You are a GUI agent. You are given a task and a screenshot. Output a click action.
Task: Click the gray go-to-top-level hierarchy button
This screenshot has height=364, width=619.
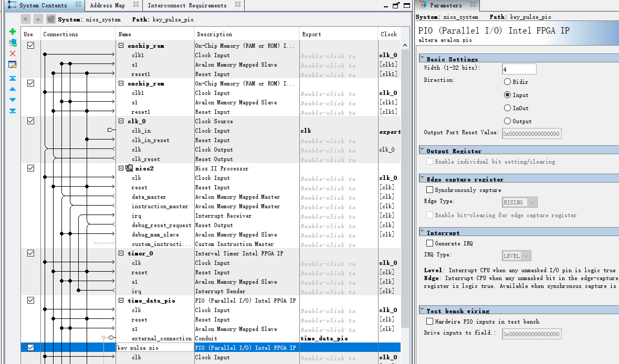pos(25,19)
